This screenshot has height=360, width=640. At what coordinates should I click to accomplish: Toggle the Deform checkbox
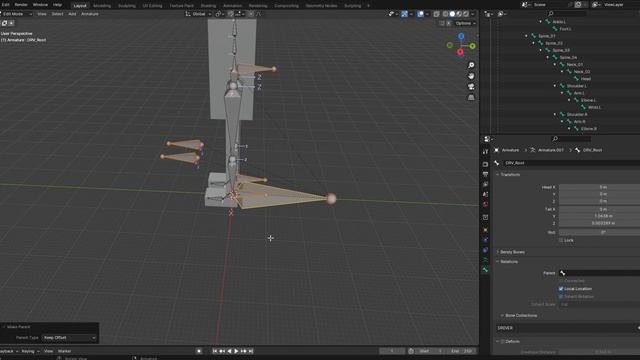[503, 341]
